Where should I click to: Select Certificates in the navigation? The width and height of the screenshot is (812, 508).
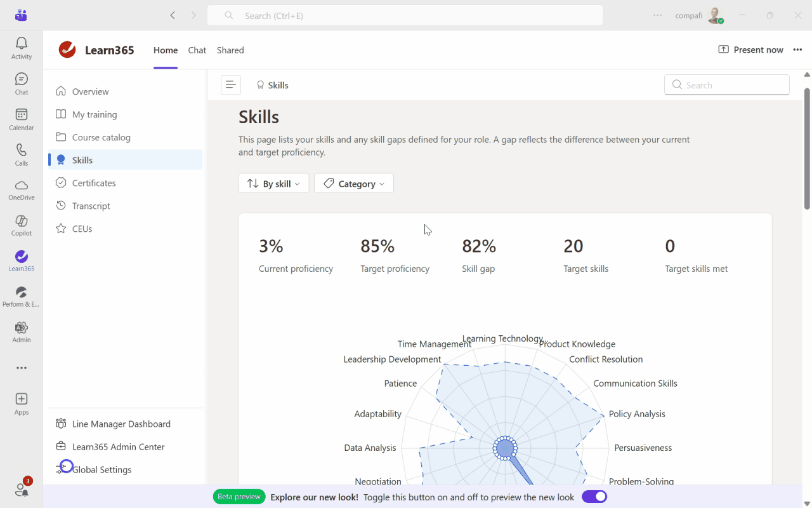coord(94,183)
